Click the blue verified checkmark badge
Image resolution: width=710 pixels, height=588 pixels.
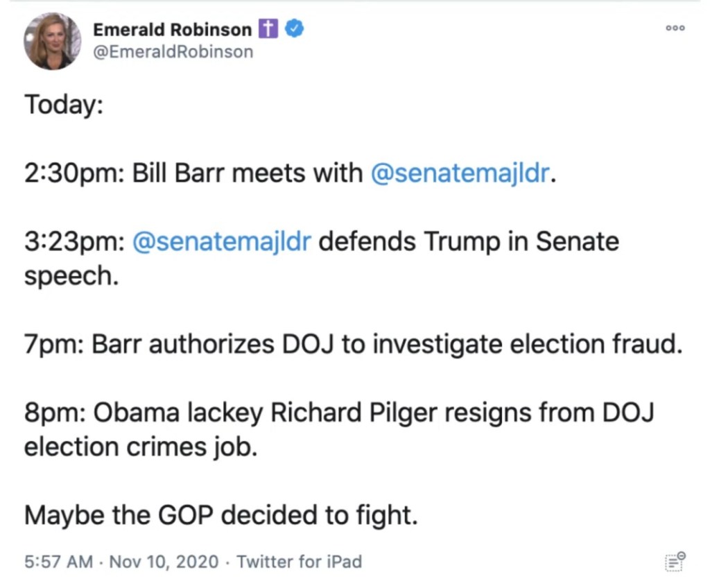(x=295, y=29)
